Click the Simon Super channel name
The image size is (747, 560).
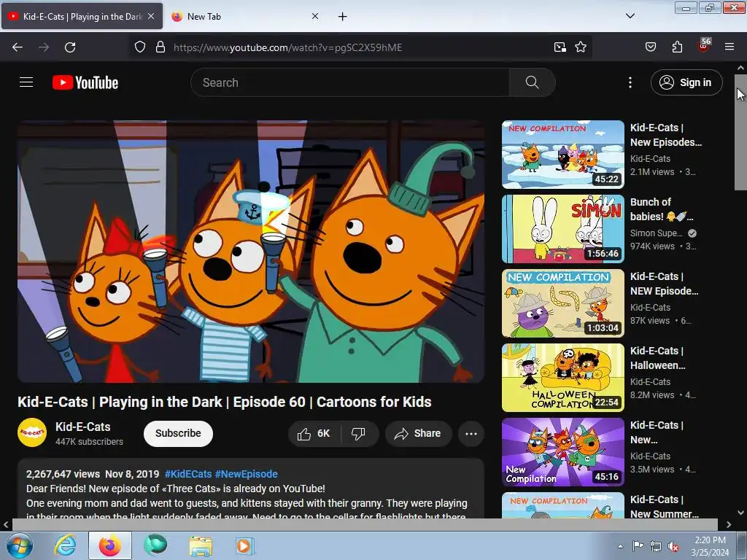pyautogui.click(x=657, y=233)
